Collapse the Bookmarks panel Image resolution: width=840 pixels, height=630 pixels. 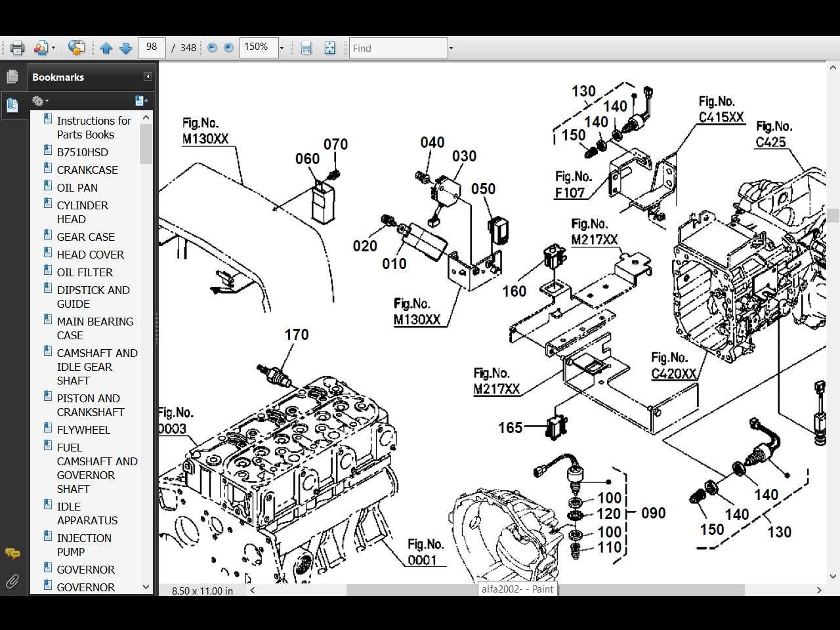click(x=147, y=75)
